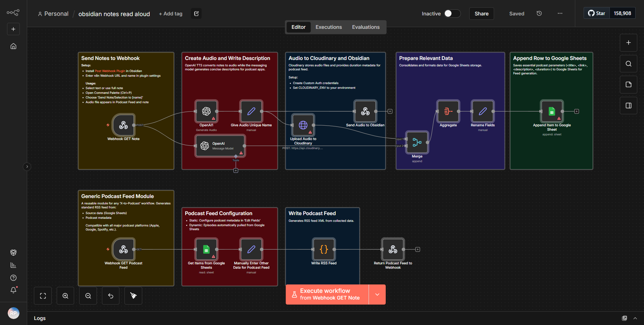644x325 pixels.
Task: Select Manually Enter Other Data for Podcast Feed node
Action: [251, 249]
